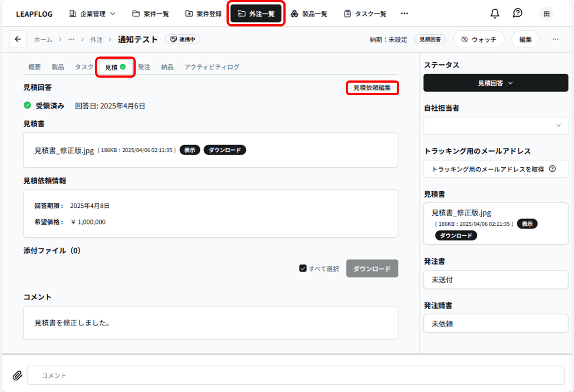Click help icon beside tracking email
Viewport: 574px width, 392px height.
pyautogui.click(x=553, y=169)
